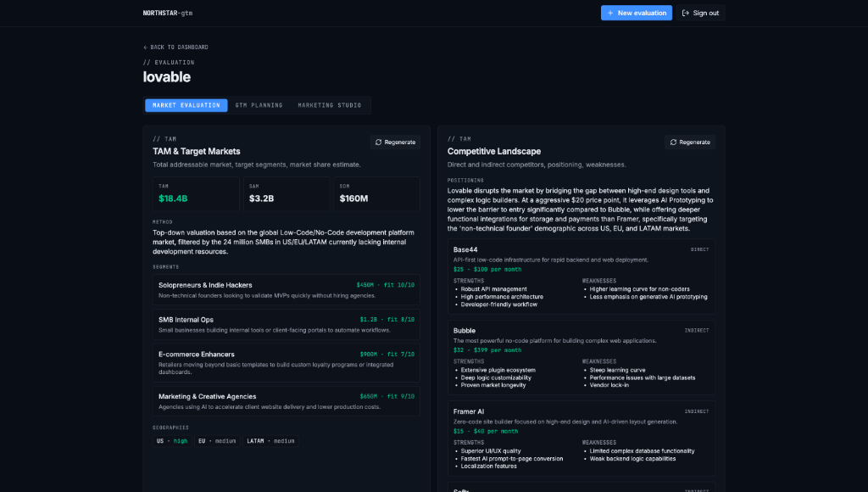
Task: Regenerate the Competitive Landscape card
Action: click(690, 143)
